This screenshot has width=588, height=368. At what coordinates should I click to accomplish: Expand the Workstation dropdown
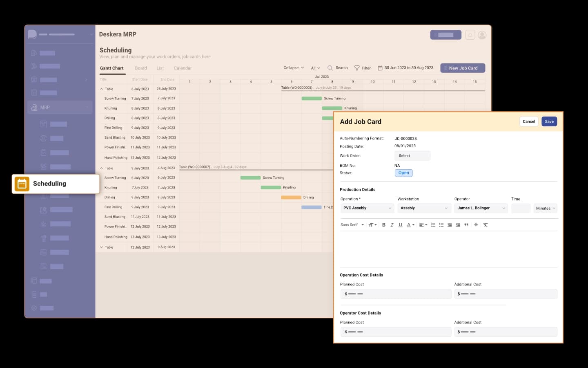coord(424,208)
